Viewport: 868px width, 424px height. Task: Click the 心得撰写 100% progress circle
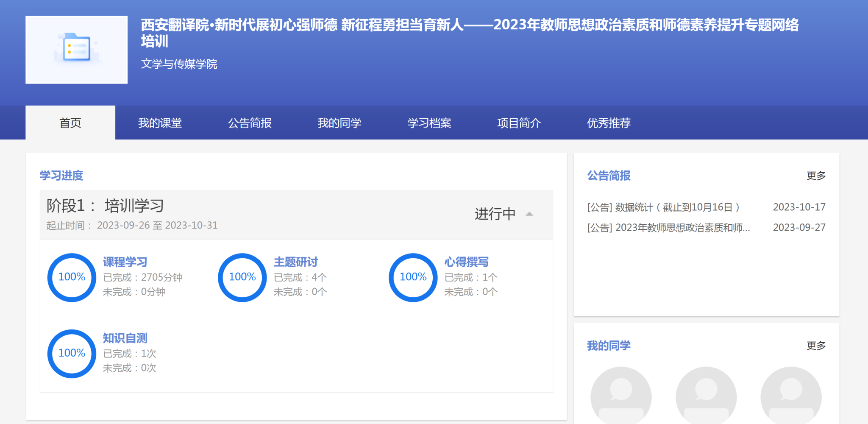point(413,277)
